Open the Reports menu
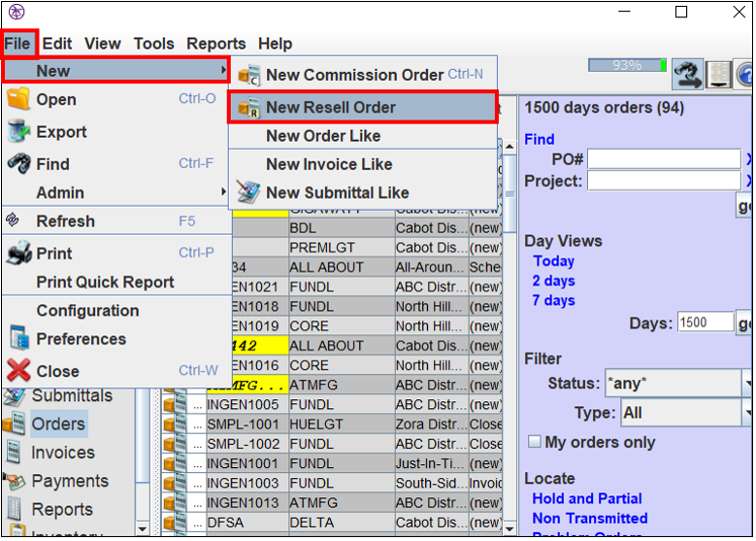The image size is (756, 541). [x=216, y=44]
